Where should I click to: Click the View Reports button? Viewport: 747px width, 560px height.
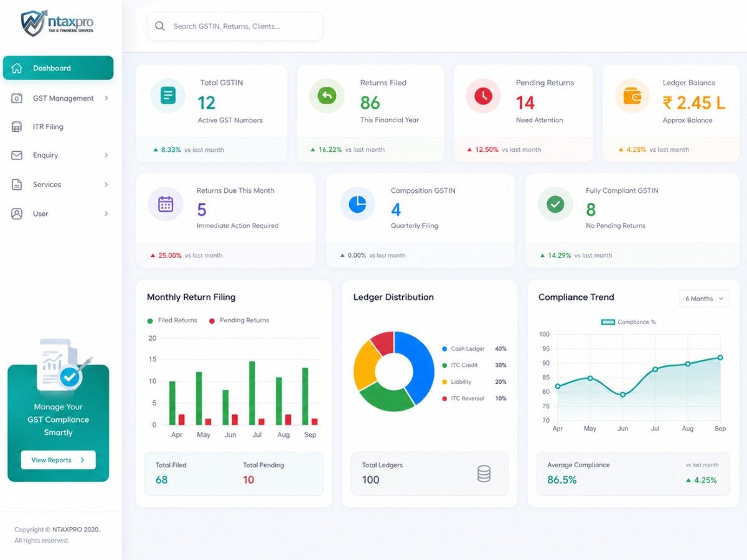59,460
